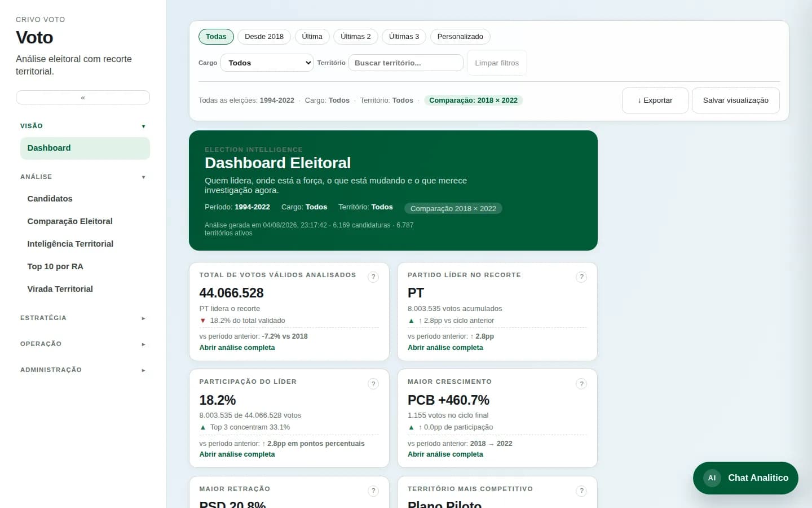This screenshot has height=508, width=812.
Task: Open help icon for Maior Retração card
Action: [373, 491]
